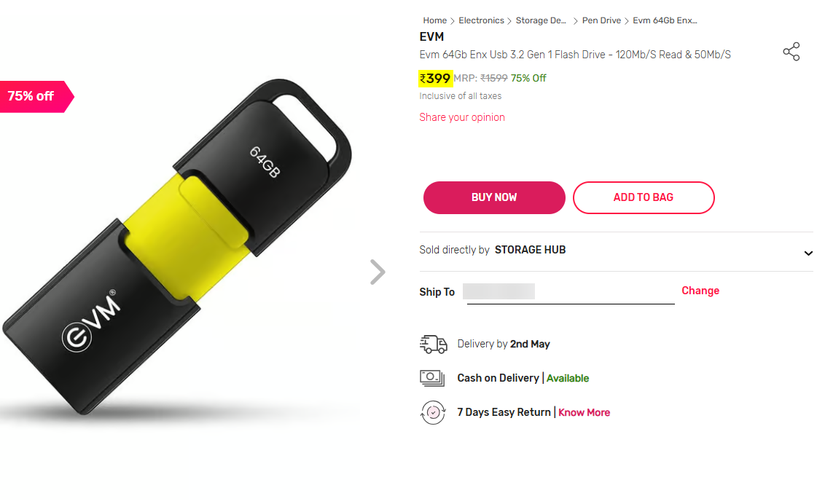Viewport: 817px width, 504px height.
Task: Open Home in the breadcrumb
Action: pyautogui.click(x=434, y=20)
